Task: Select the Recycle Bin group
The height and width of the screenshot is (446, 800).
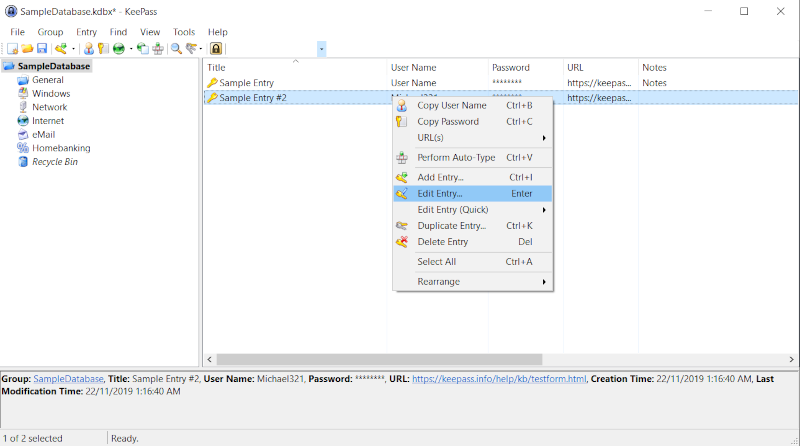Action: pos(55,162)
